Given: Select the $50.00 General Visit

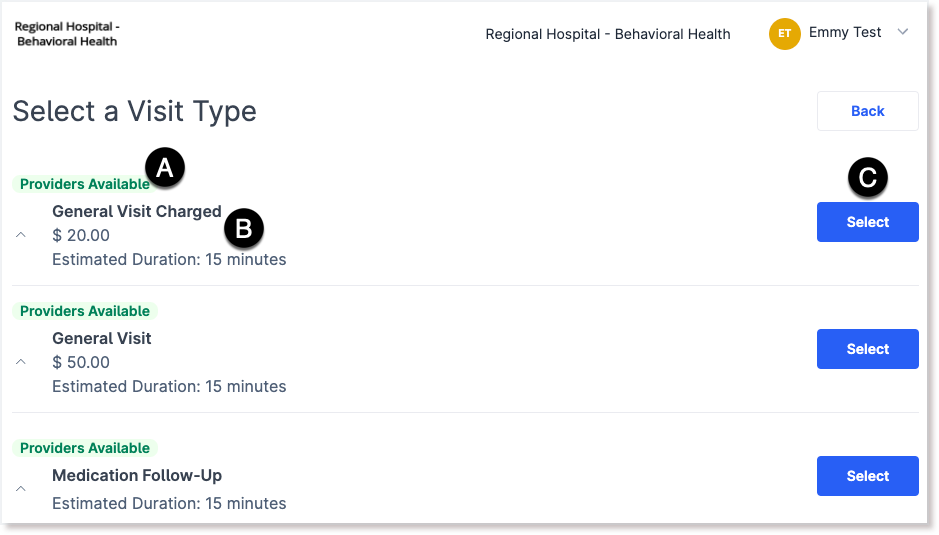Looking at the screenshot, I should (x=867, y=349).
